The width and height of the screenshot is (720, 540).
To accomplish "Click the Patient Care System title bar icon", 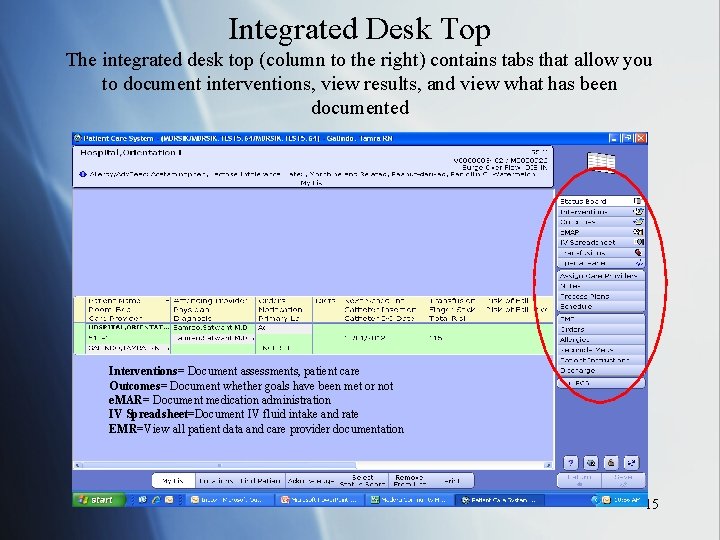I will pos(78,138).
